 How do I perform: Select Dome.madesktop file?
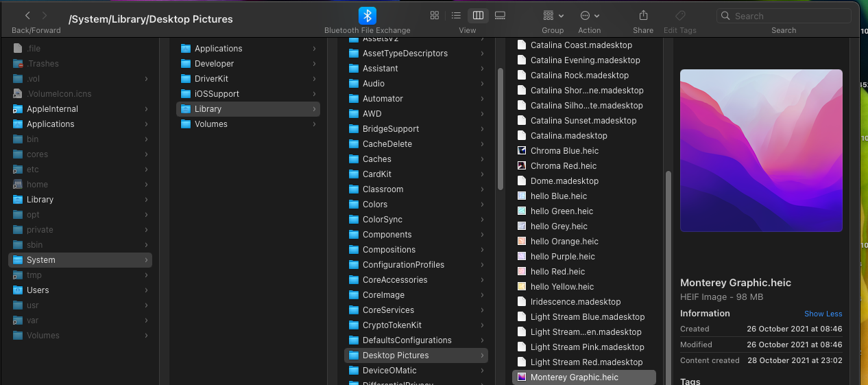pyautogui.click(x=584, y=181)
